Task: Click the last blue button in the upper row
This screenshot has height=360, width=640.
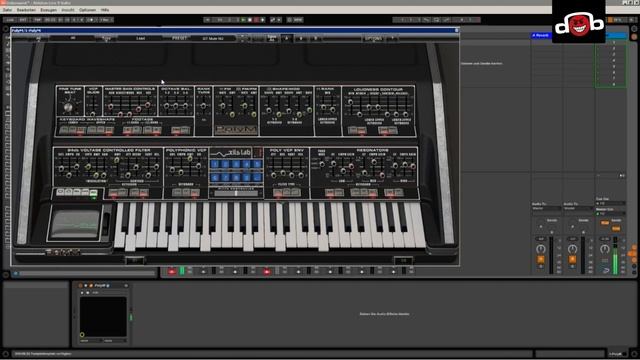Action: pyautogui.click(x=257, y=164)
